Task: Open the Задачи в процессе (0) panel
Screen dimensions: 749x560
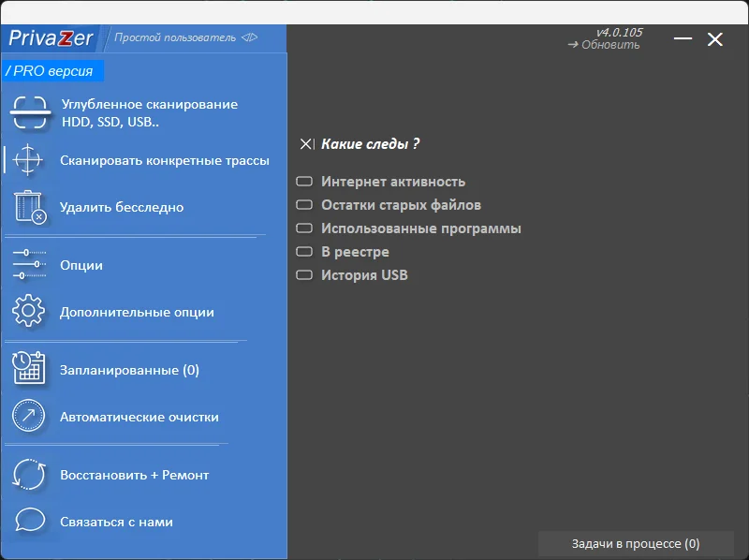Action: click(x=635, y=544)
